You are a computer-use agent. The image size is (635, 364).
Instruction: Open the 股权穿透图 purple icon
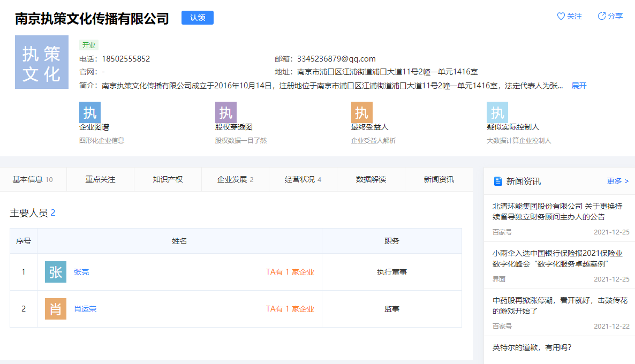point(225,112)
